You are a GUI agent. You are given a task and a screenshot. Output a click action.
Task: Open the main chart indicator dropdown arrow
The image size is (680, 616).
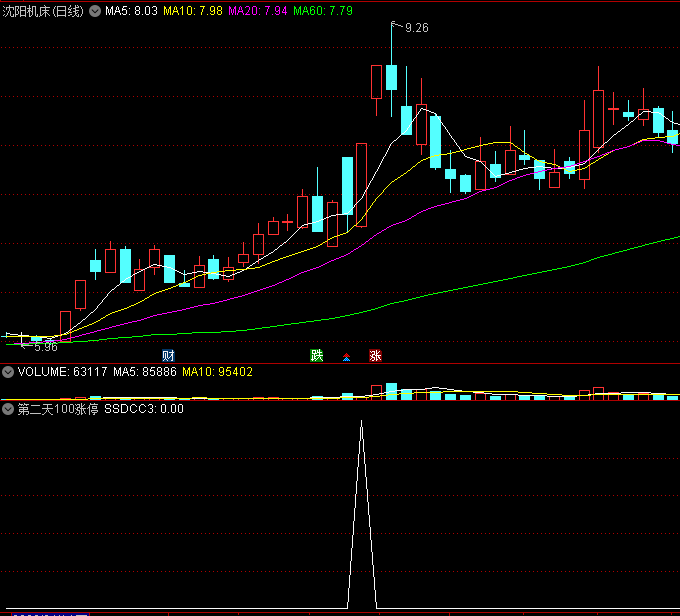tap(95, 11)
